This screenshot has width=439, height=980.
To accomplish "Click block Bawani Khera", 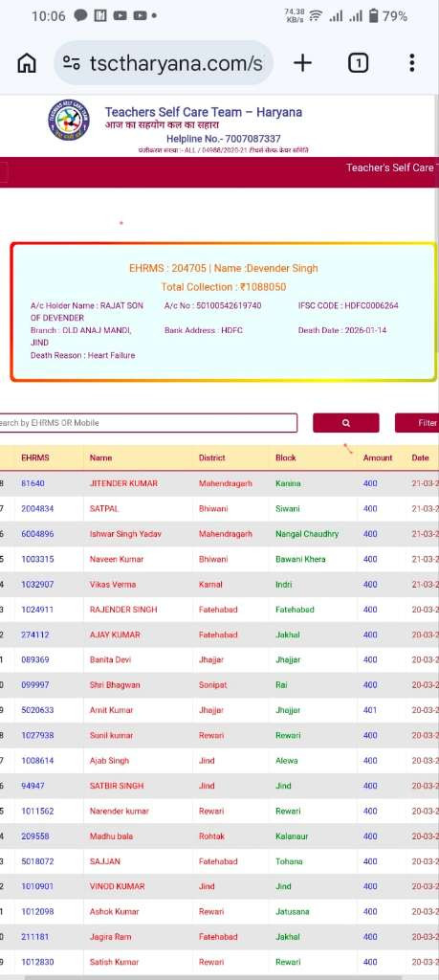I will (300, 559).
